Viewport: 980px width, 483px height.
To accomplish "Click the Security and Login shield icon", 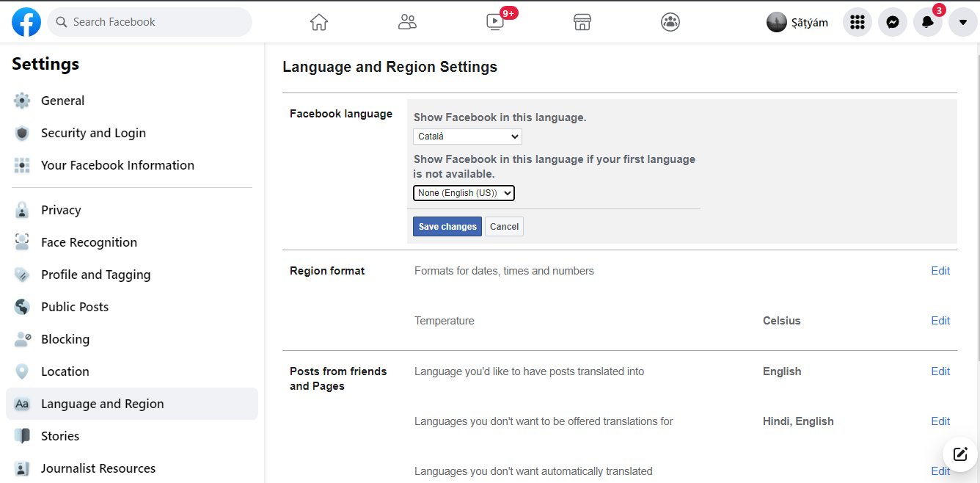I will click(x=22, y=133).
